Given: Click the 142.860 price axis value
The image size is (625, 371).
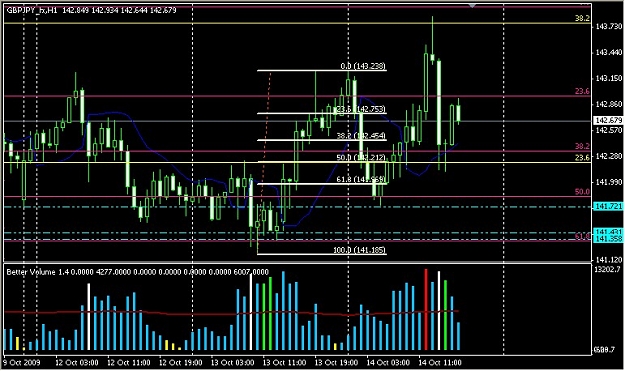Looking at the screenshot, I should pyautogui.click(x=609, y=104).
